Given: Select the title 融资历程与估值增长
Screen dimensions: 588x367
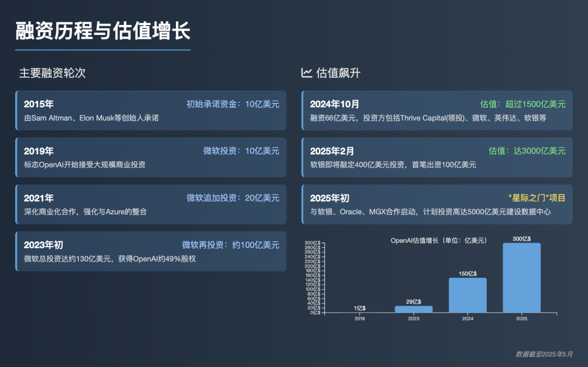Looking at the screenshot, I should [103, 30].
